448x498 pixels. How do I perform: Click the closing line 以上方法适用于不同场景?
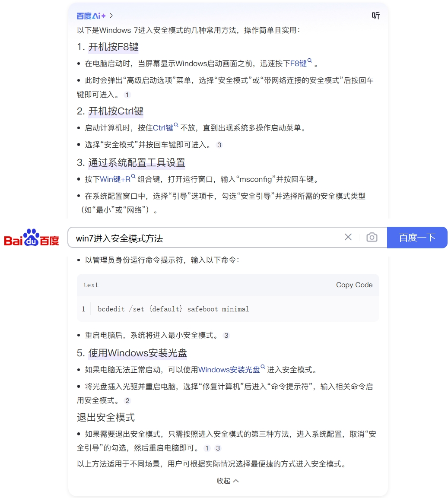pyautogui.click(x=211, y=464)
